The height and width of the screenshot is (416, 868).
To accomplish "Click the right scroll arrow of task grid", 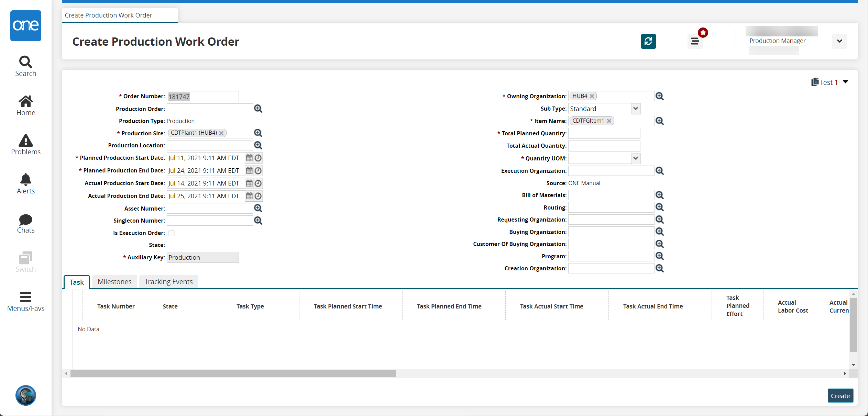I will [x=845, y=373].
